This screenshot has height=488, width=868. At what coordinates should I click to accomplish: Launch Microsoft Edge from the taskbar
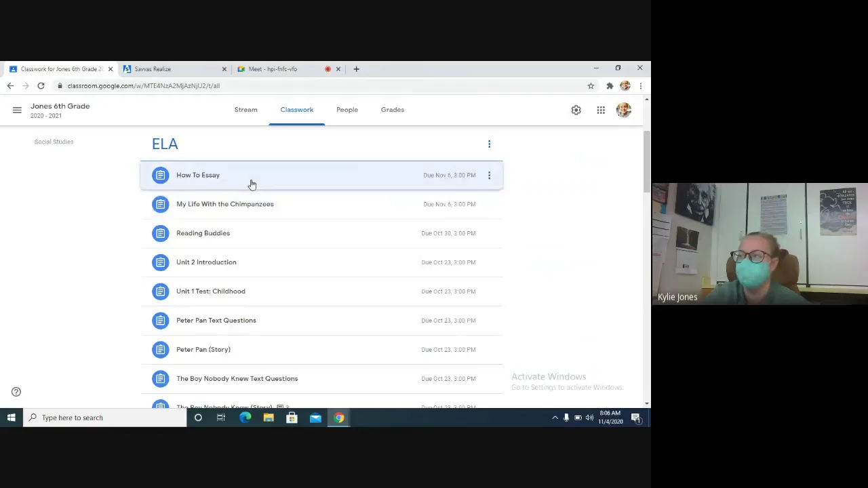(x=245, y=418)
